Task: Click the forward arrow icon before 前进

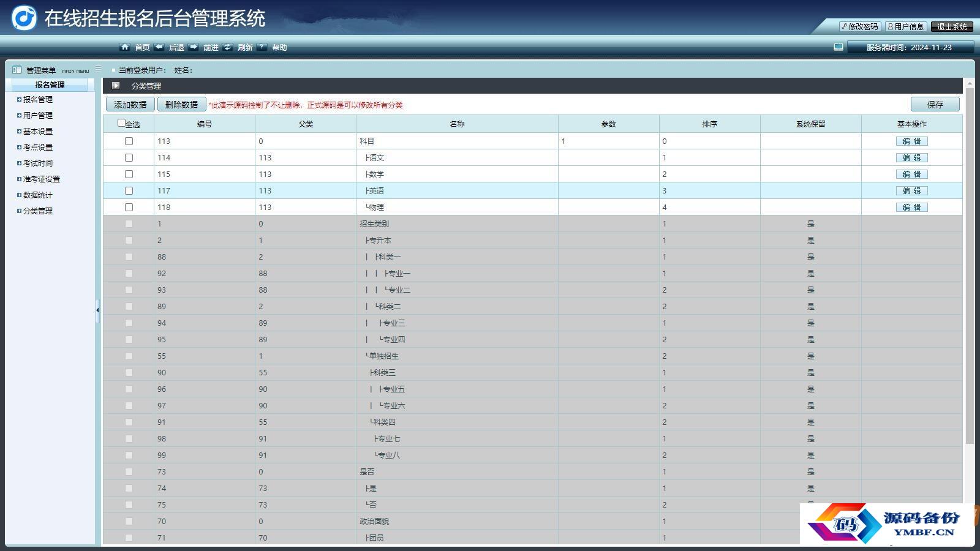Action: [x=194, y=47]
